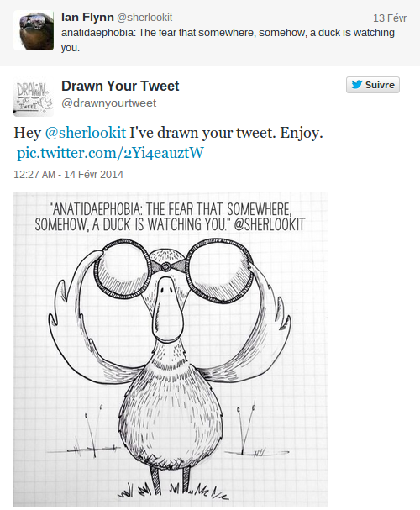Open the pic.twitter.com/2Yi4eauztW link
The image size is (420, 510).
[x=111, y=153]
